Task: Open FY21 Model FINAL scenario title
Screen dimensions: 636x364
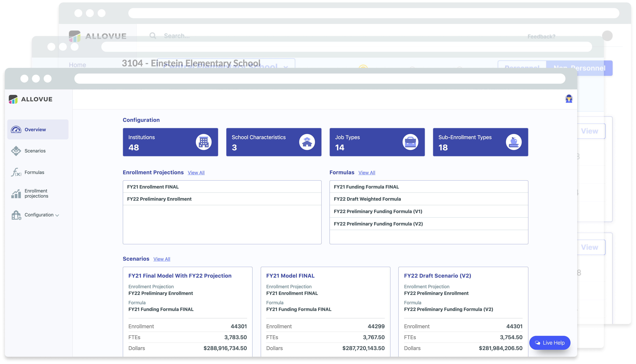Action: tap(290, 276)
